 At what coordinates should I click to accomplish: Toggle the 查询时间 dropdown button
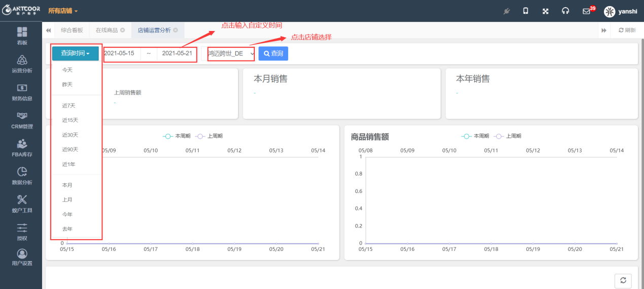click(75, 53)
